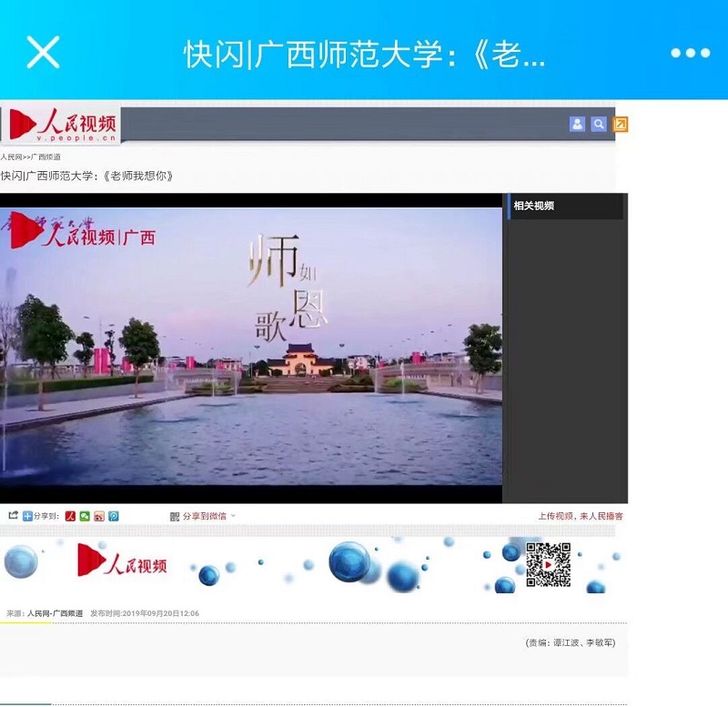The width and height of the screenshot is (728, 707).
Task: Play the 师恩如歌 video
Action: (251, 346)
